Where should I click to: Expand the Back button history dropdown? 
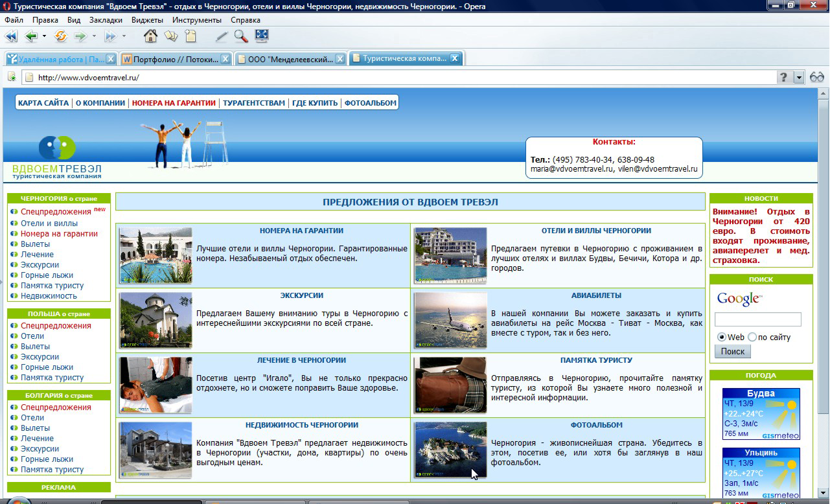pyautogui.click(x=44, y=36)
